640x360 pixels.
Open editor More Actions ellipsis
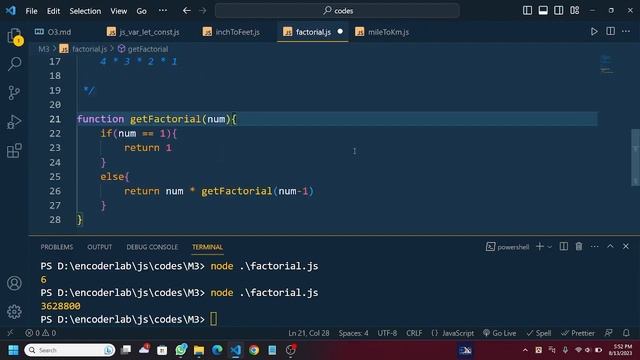(626, 32)
